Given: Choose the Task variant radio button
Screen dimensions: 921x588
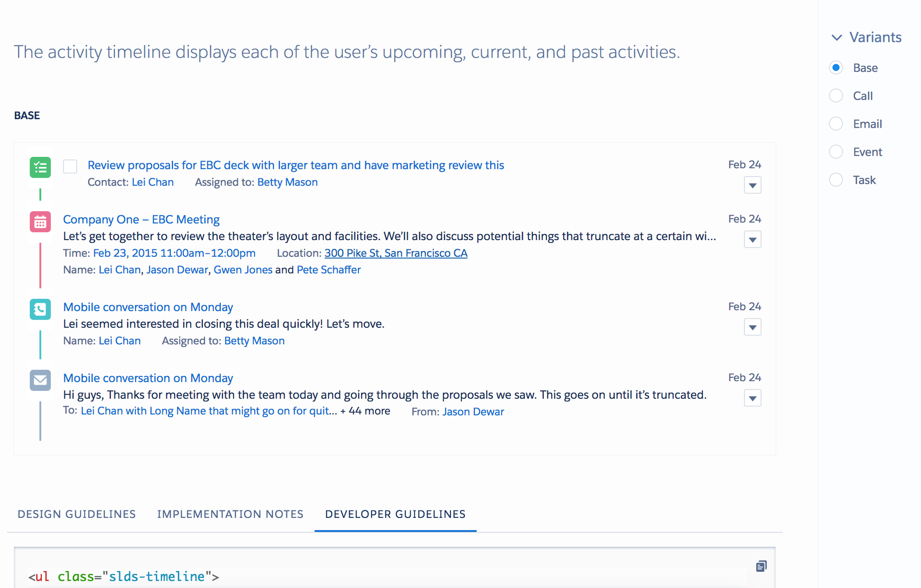Looking at the screenshot, I should tap(836, 180).
